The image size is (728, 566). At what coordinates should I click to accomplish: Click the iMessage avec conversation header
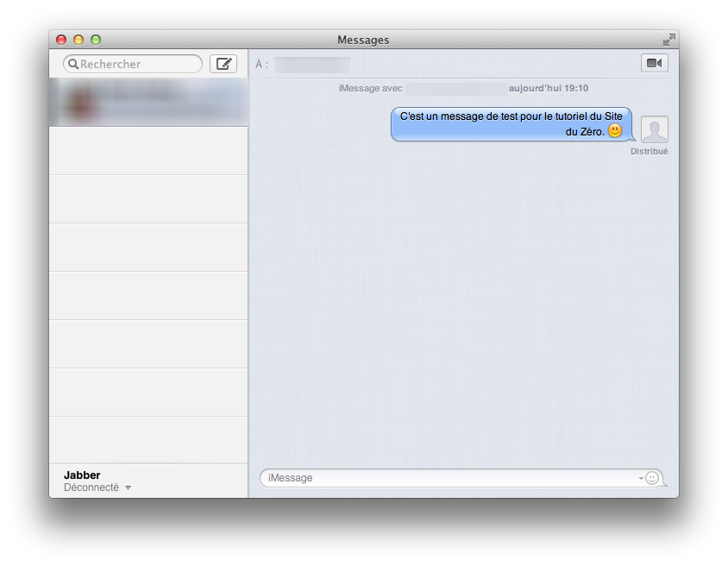(x=371, y=87)
